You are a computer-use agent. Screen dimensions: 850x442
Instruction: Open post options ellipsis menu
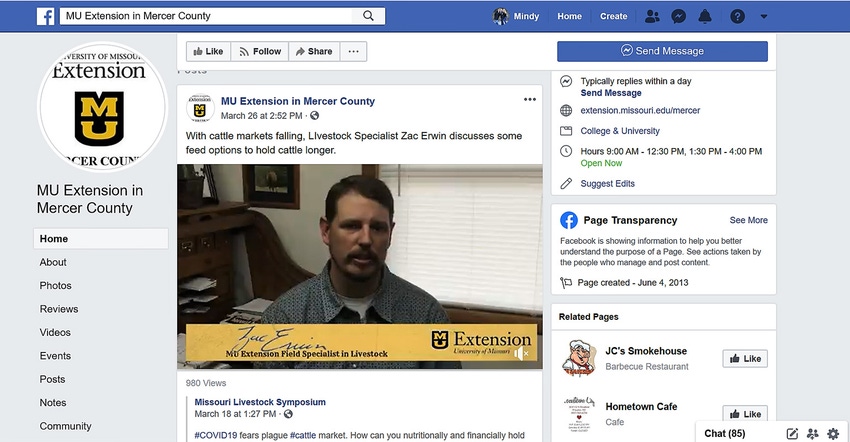[530, 99]
